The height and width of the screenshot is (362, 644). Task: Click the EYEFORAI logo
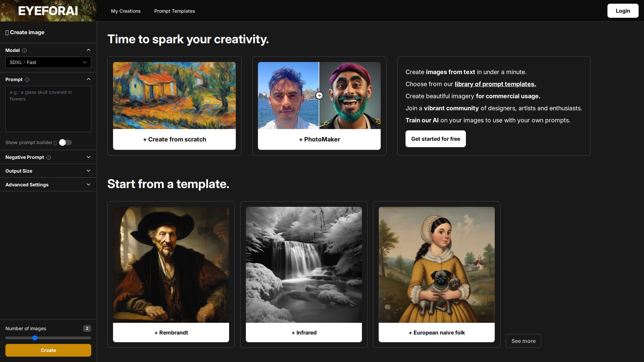tap(48, 11)
